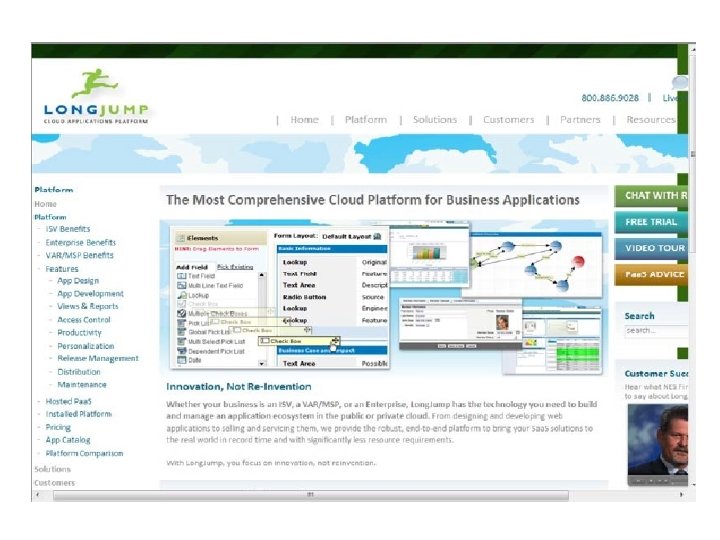Screen dimensions: 720x540
Task: Click the Home link in sidebar
Action: [x=45, y=204]
